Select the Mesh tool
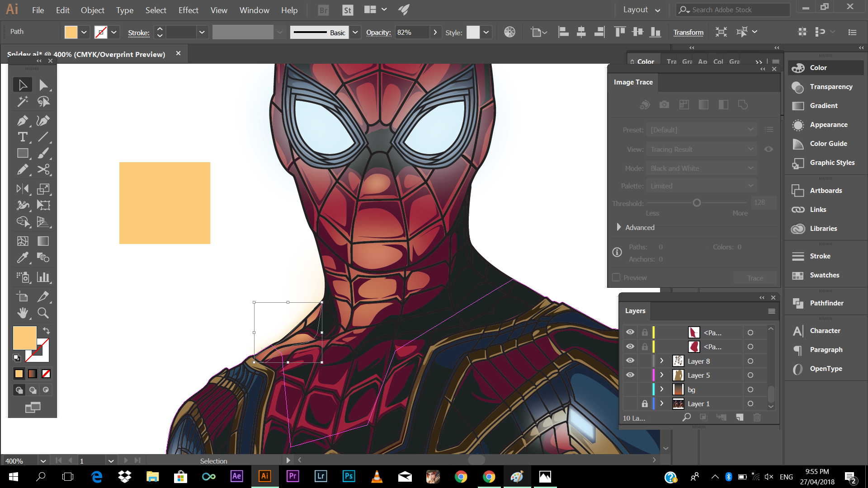 click(22, 241)
